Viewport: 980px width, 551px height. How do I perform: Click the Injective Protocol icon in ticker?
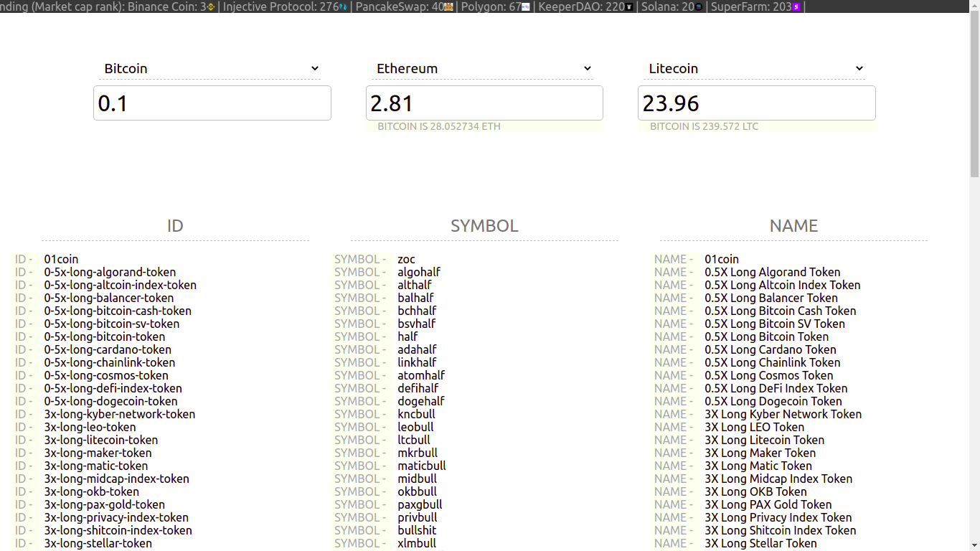pos(343,7)
